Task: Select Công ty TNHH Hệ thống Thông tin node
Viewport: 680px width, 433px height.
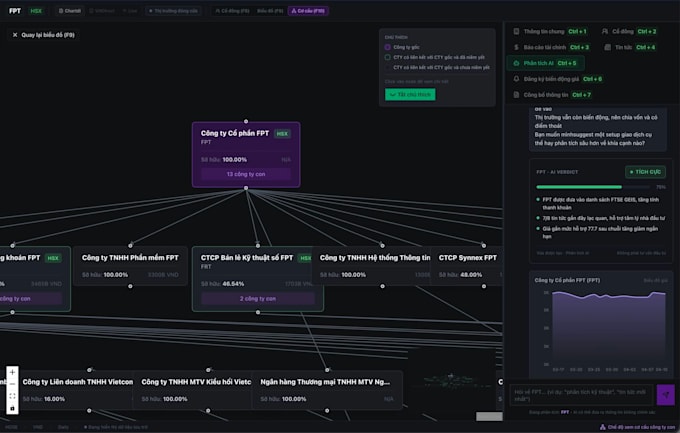Action: point(373,266)
